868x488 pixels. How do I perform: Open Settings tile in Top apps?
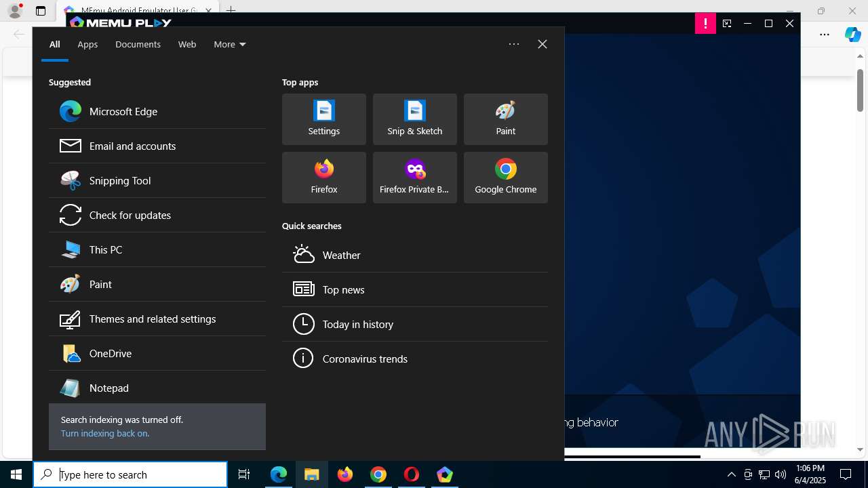coord(324,119)
